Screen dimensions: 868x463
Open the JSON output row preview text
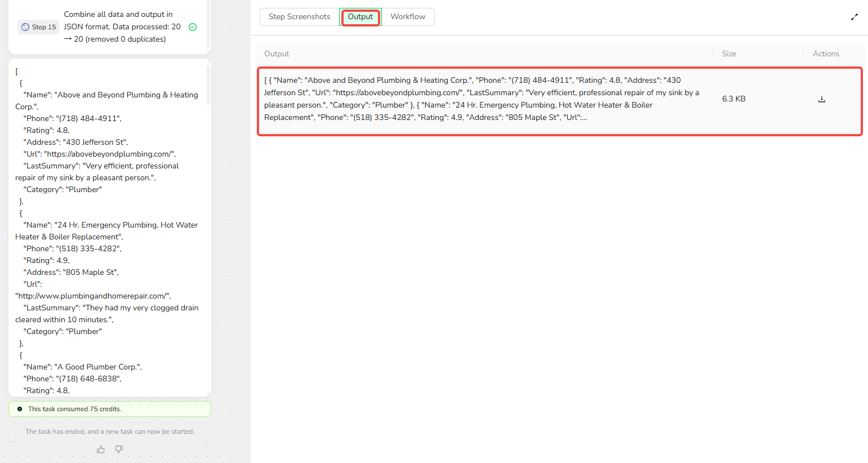pos(482,99)
